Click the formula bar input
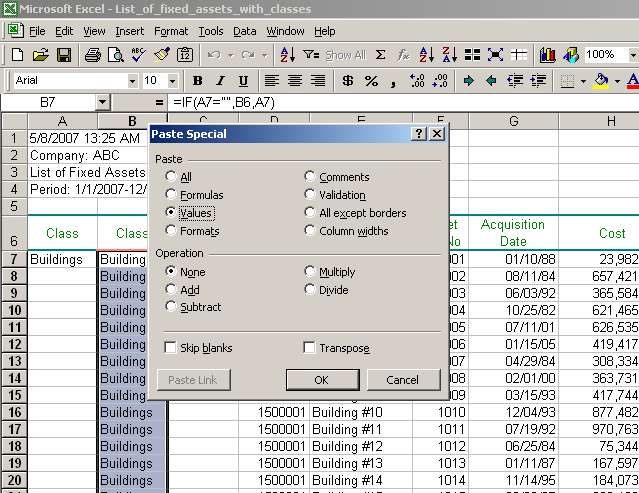The height and width of the screenshot is (493, 639). 403,102
